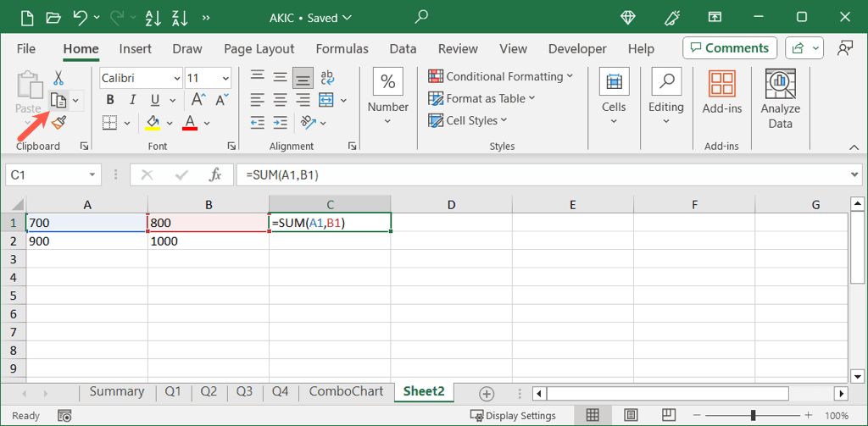This screenshot has width=868, height=426.
Task: Expand the Conditional Formatting menu
Action: tap(501, 76)
